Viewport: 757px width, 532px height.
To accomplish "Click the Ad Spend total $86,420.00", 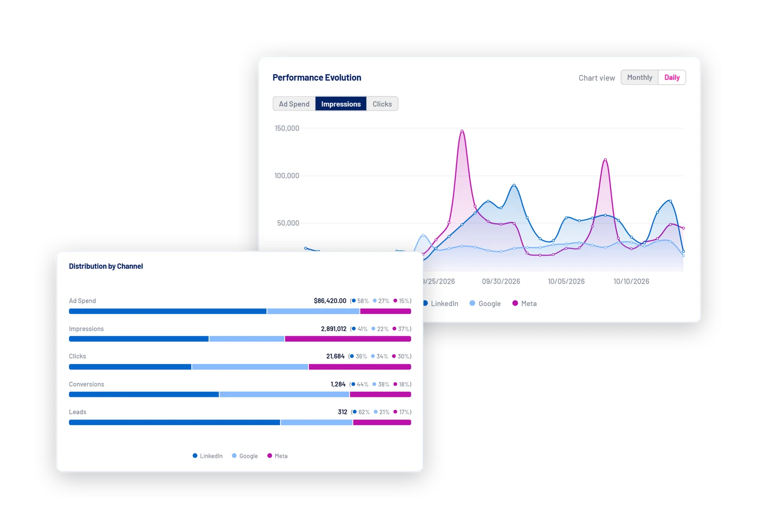I will click(x=330, y=301).
